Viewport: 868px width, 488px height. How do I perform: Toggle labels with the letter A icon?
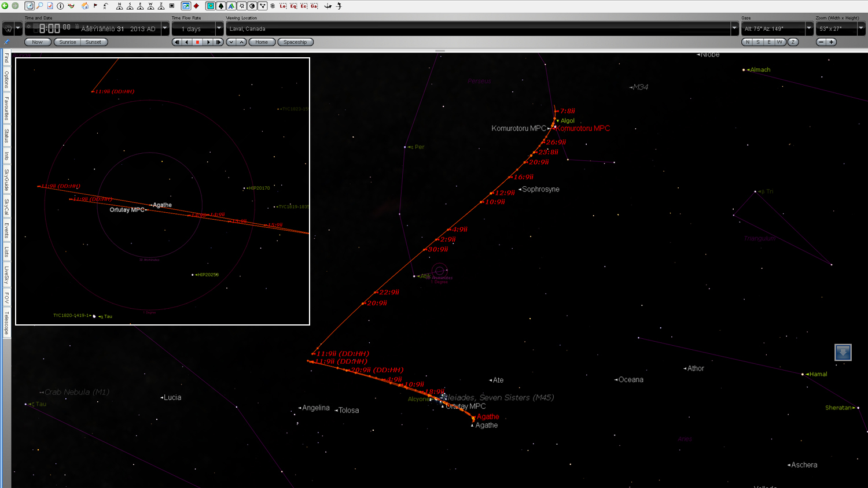tap(231, 6)
